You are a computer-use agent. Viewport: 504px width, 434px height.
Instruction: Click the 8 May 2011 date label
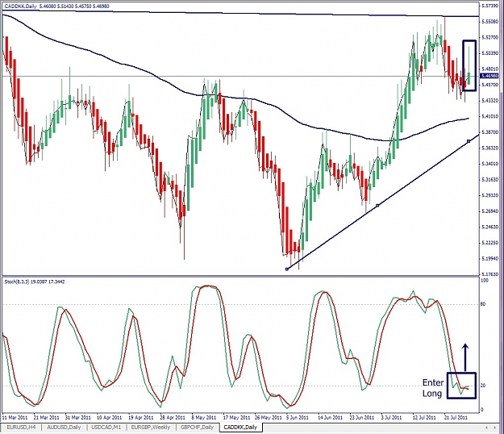204,418
